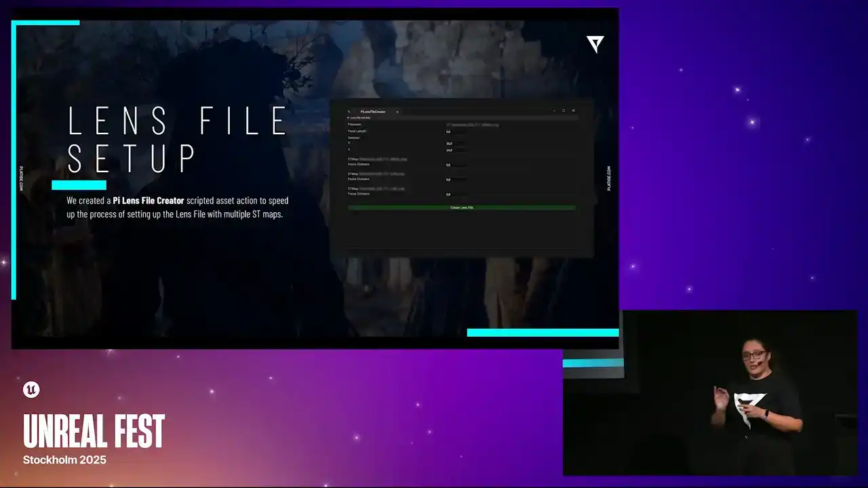Close the PiLensFileCreator window
The width and height of the screenshot is (868, 488).
pyautogui.click(x=574, y=110)
